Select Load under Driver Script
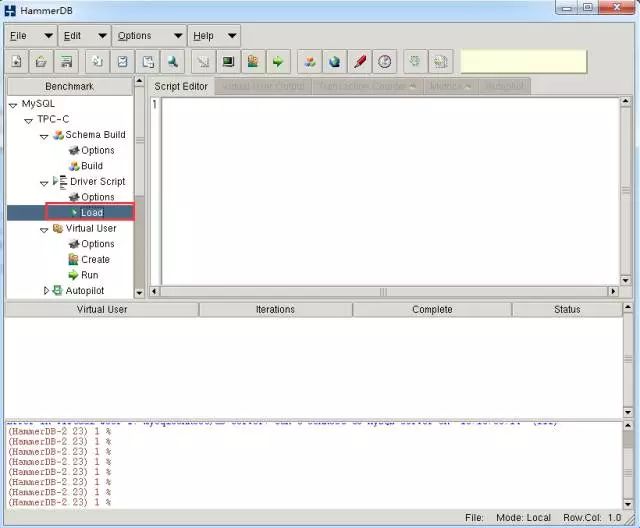The image size is (640, 528). (92, 213)
